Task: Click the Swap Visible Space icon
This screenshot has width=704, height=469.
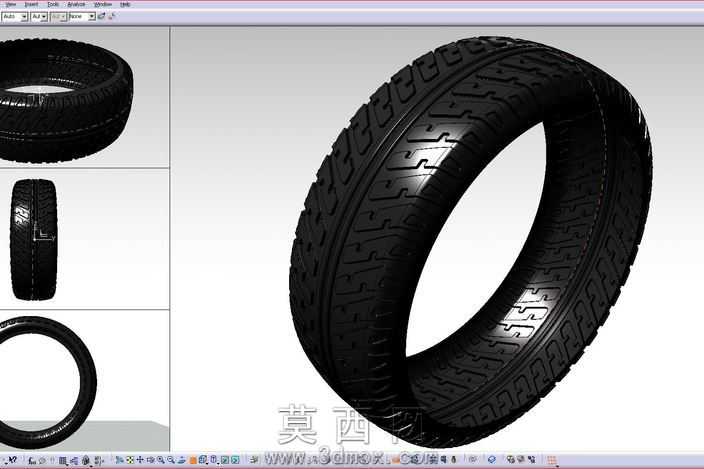Action: click(235, 460)
